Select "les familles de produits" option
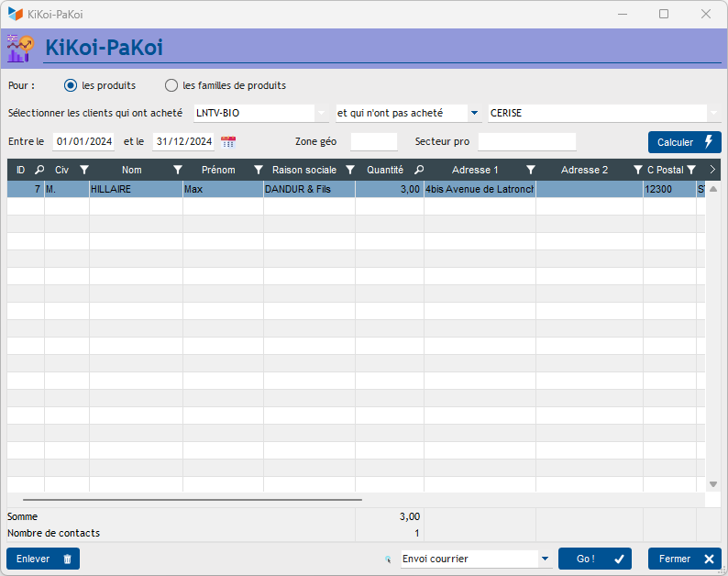The height and width of the screenshot is (576, 728). click(x=171, y=85)
